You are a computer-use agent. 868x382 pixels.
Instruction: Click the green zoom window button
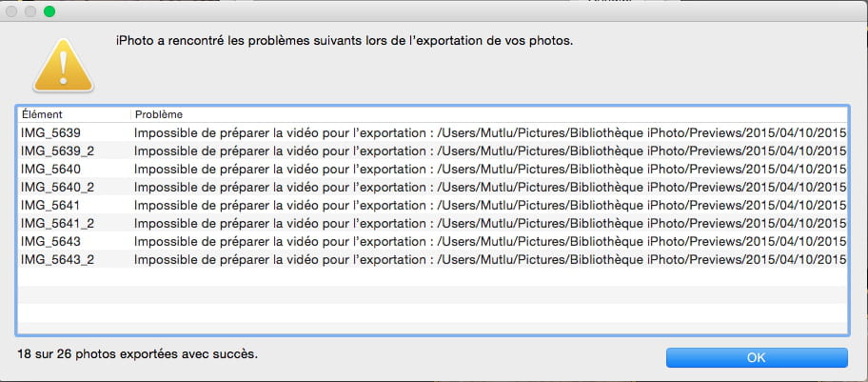[49, 11]
